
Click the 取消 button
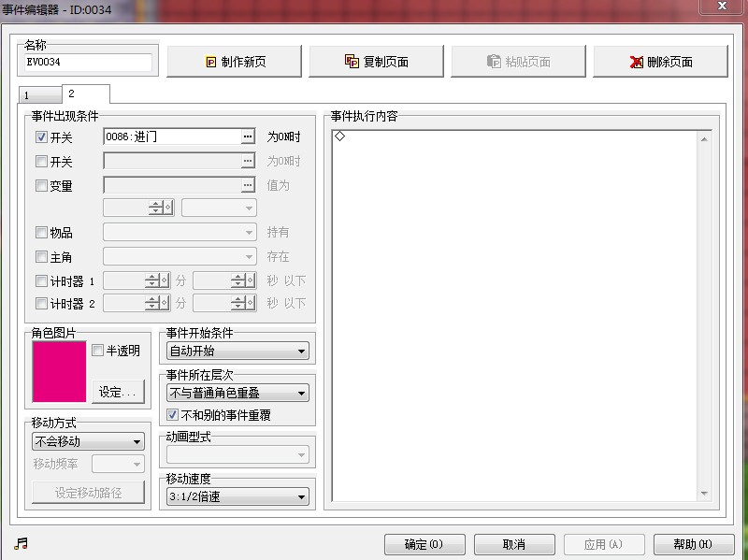click(x=514, y=544)
